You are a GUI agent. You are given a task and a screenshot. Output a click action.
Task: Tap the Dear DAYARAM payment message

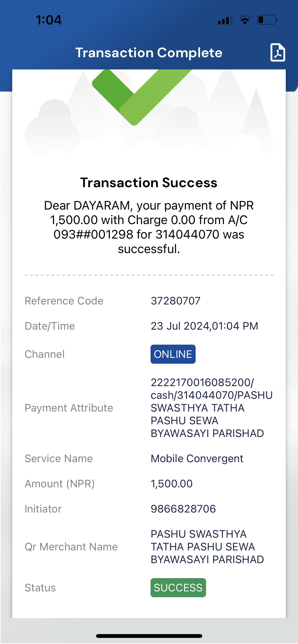(149, 227)
